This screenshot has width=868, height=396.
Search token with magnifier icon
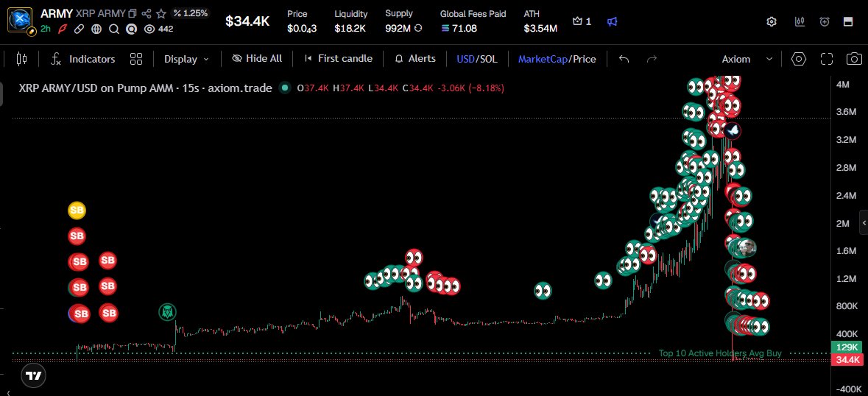coord(113,29)
